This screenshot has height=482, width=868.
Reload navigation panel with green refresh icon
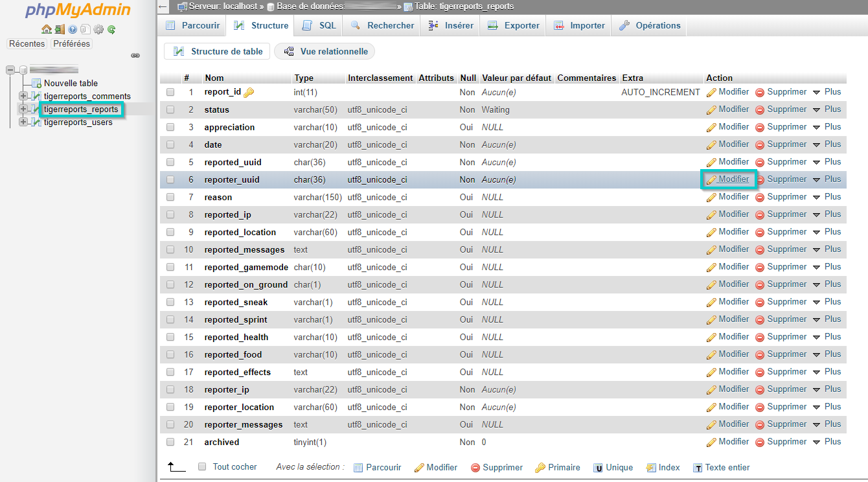(x=111, y=29)
